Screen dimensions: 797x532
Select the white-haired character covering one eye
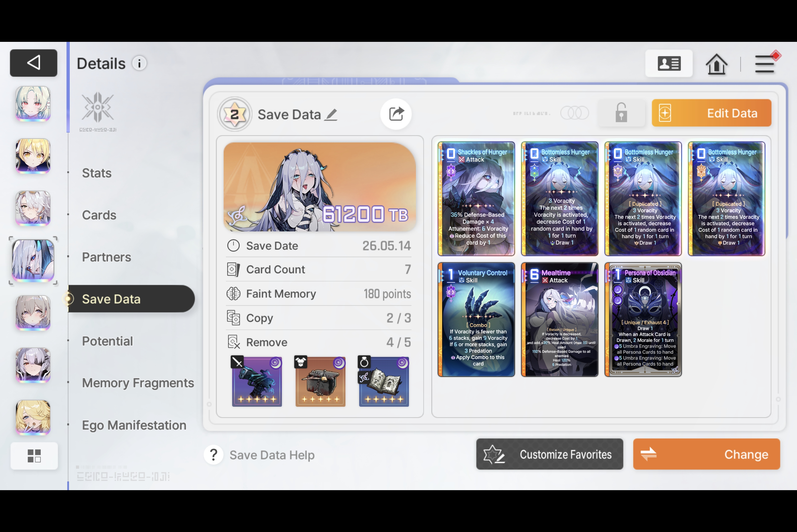pyautogui.click(x=33, y=208)
